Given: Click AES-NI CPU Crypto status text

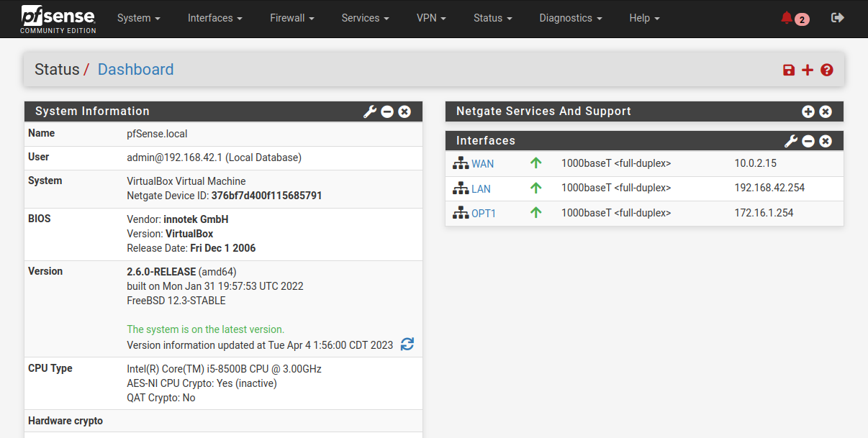Looking at the screenshot, I should coord(202,383).
